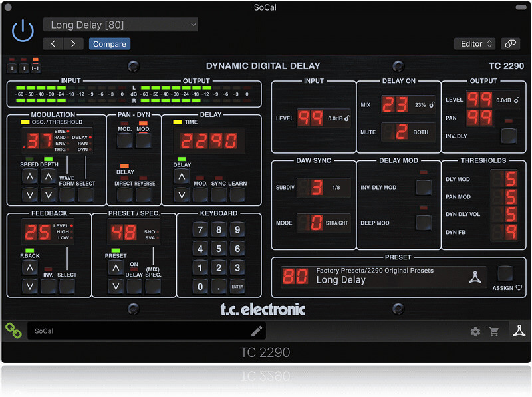Toggle the PAN MOD. button
Image resolution: width=532 pixels, height=397 pixels.
click(124, 141)
